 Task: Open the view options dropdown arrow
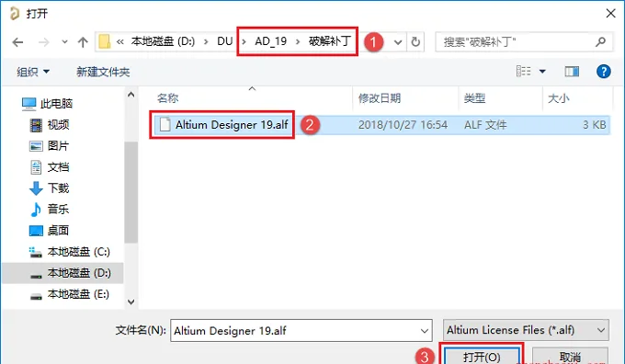click(x=542, y=72)
